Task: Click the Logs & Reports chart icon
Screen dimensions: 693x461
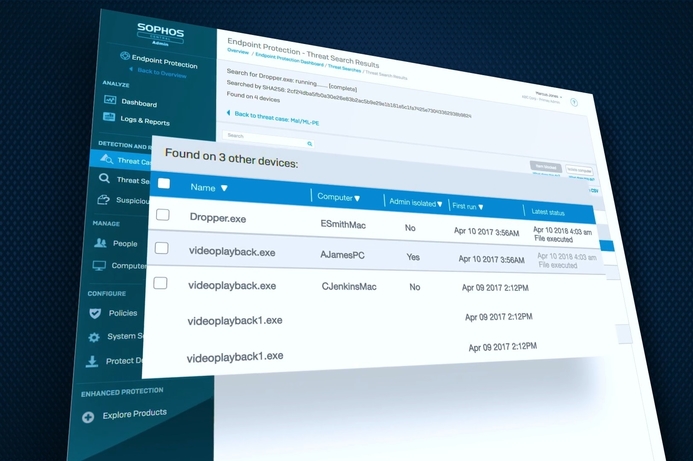Action: click(x=109, y=117)
